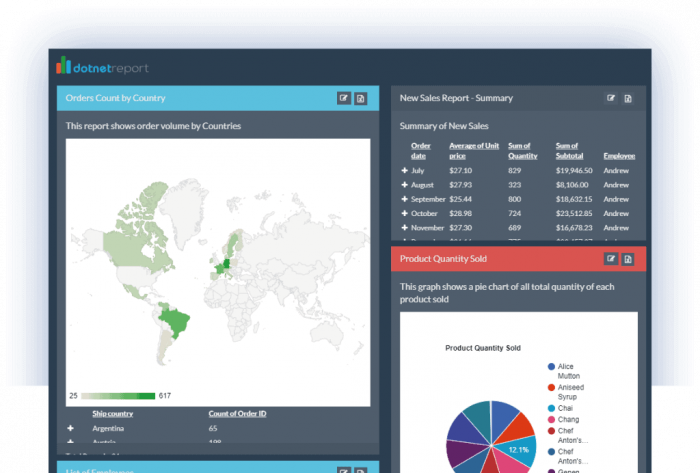Export the Orders Count by Country report

(361, 98)
